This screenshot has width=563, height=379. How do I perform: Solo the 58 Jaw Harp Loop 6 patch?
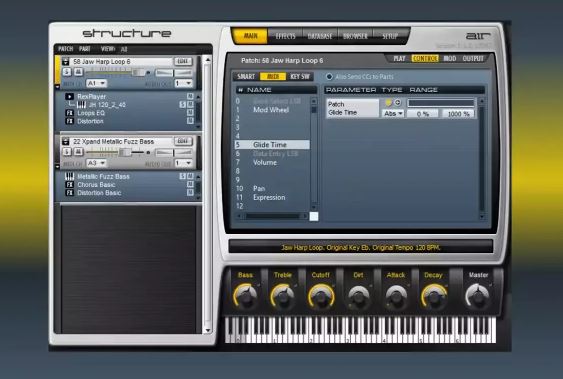tap(67, 72)
